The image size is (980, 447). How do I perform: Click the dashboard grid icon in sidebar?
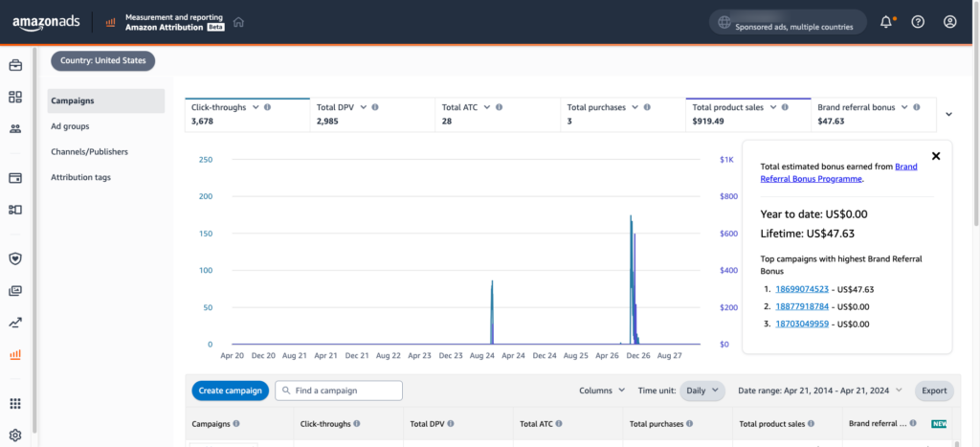coord(15,97)
